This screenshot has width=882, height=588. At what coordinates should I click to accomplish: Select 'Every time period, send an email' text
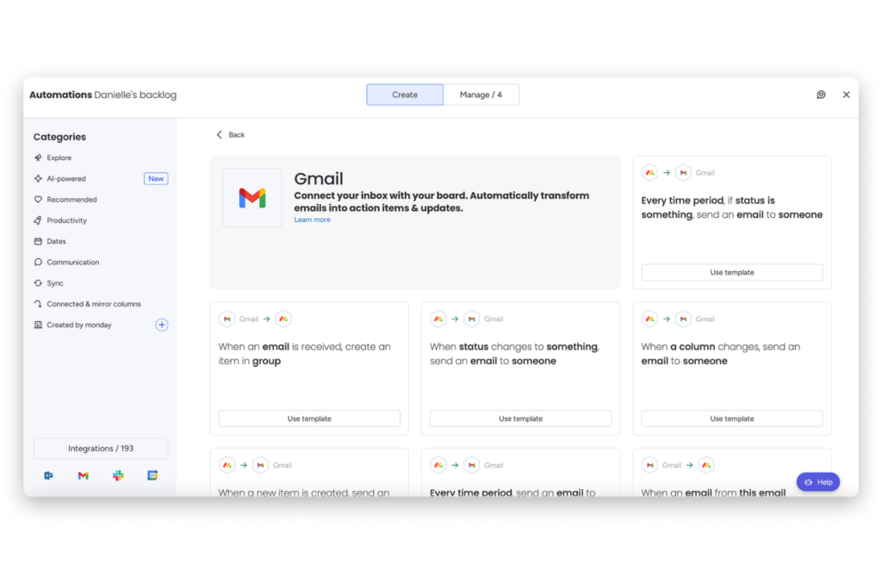tap(512, 492)
